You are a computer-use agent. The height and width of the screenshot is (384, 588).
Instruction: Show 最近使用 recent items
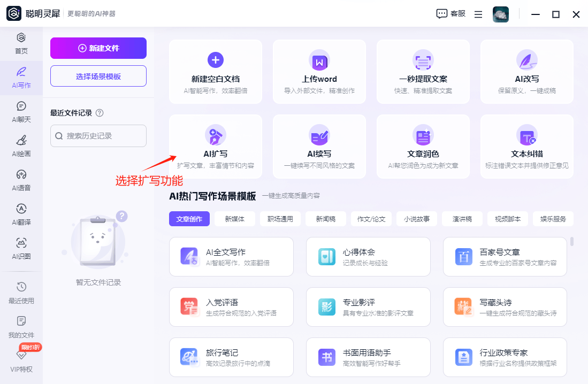pos(21,293)
